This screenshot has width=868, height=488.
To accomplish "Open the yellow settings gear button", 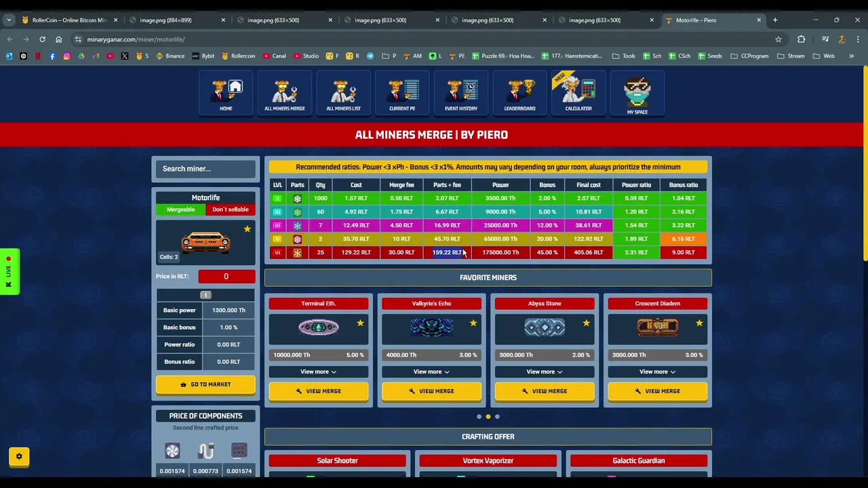I will (19, 456).
